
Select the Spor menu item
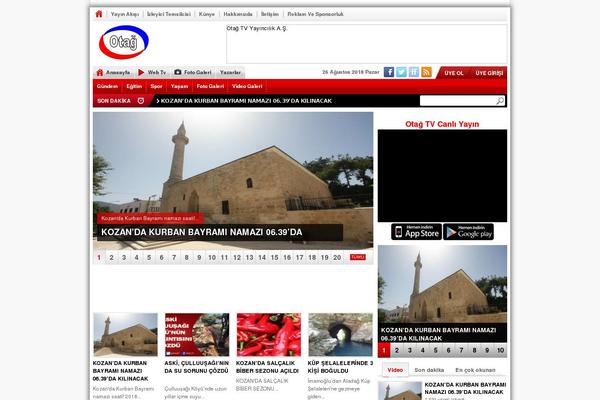tap(156, 87)
